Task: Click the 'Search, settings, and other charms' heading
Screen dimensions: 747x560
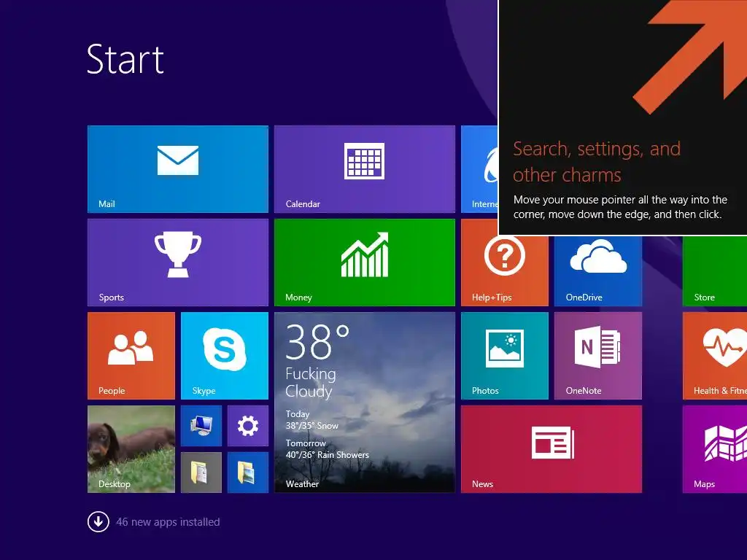Action: [597, 162]
